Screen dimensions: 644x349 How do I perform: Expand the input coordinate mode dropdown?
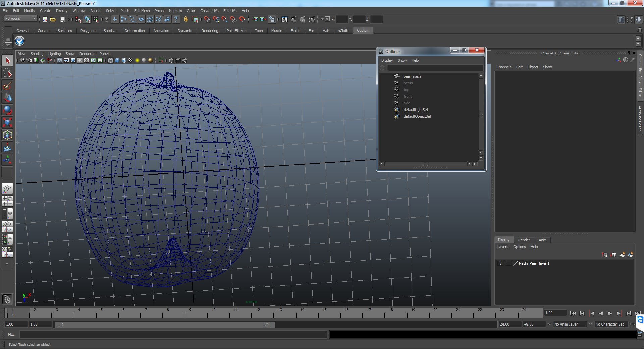coord(322,19)
